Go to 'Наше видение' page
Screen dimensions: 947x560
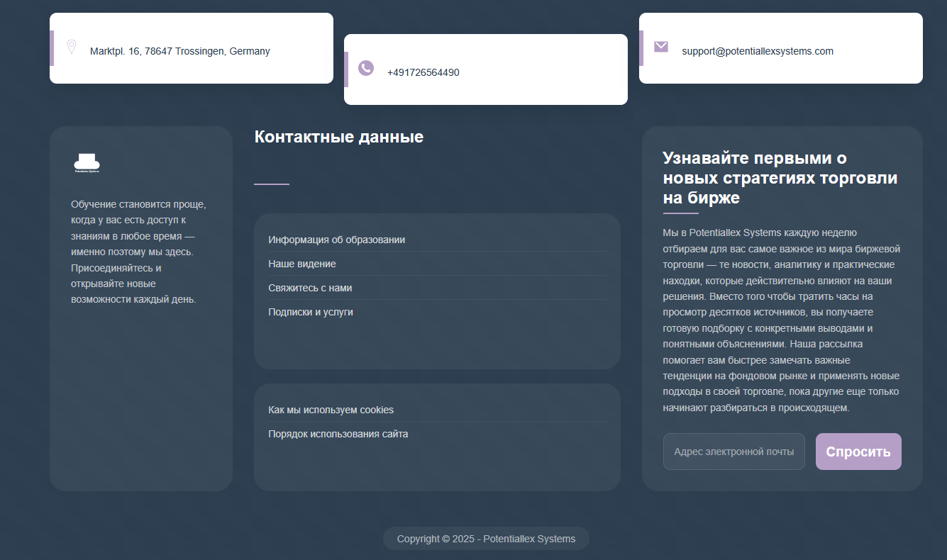tap(301, 264)
